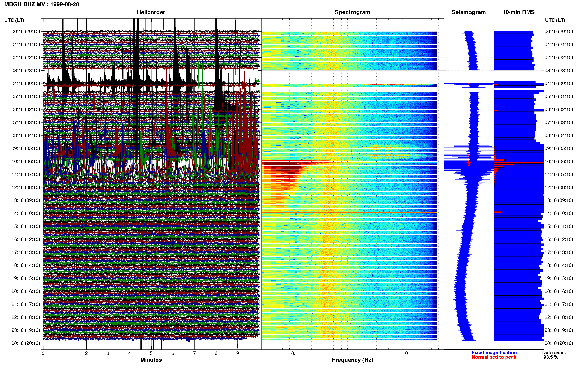Click the right 'UTC (LT)' axis label

pos(555,20)
